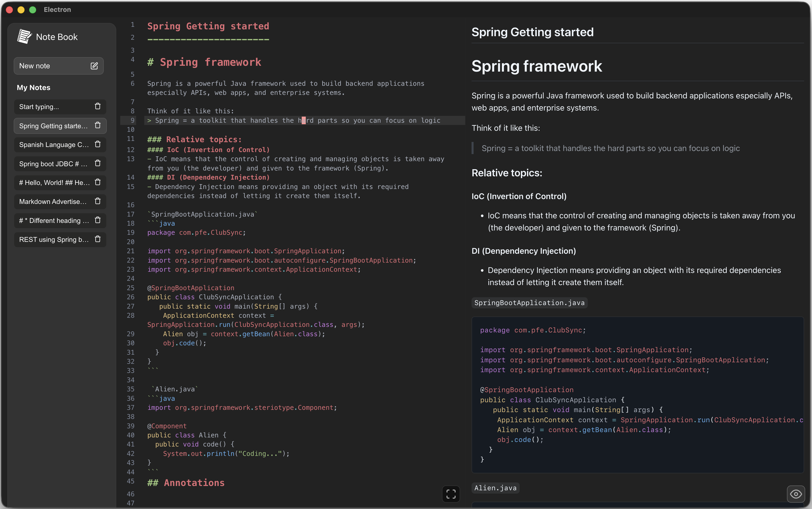
Task: Click '@Component' line in editor
Action: (x=167, y=426)
